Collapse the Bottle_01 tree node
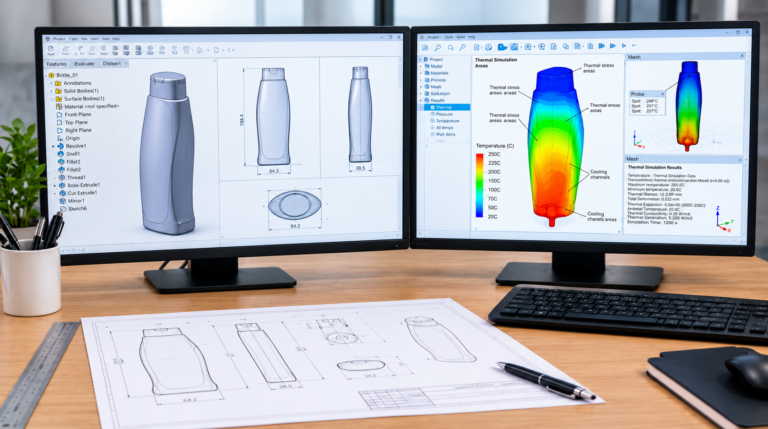Viewport: 768px width, 429px height. pos(47,75)
